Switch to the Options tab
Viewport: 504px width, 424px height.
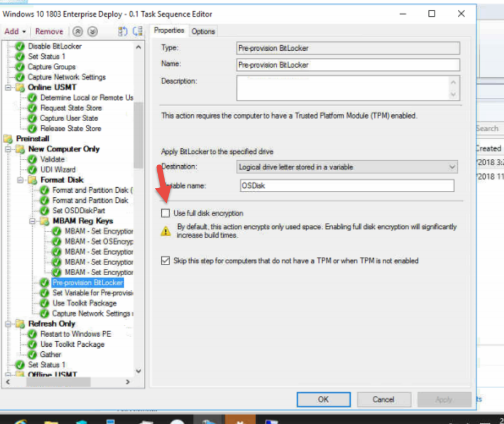coord(203,32)
